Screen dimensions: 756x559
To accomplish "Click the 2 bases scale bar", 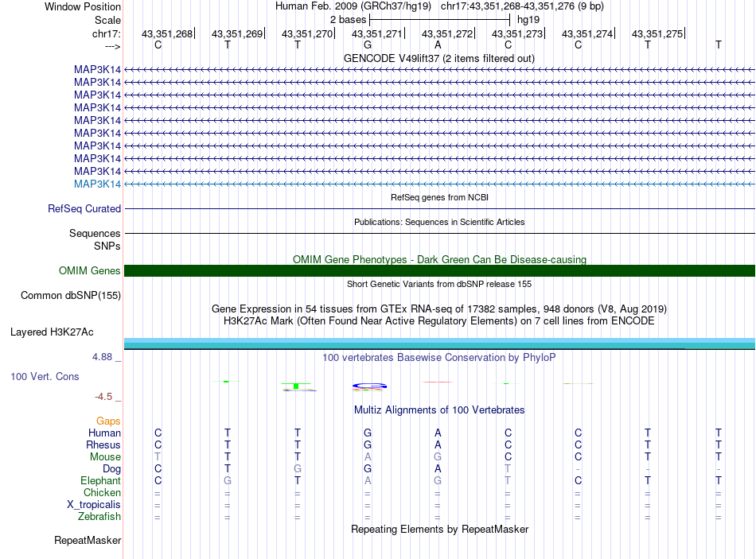I will click(439, 20).
